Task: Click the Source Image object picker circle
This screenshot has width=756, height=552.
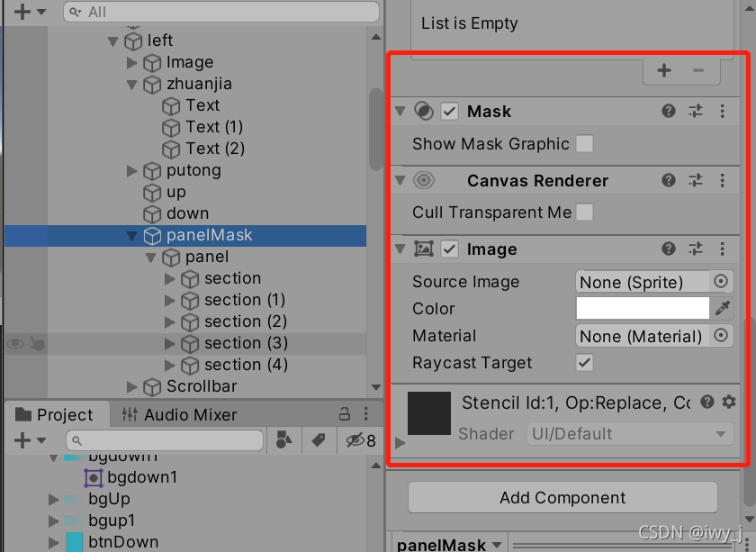Action: pyautogui.click(x=721, y=281)
